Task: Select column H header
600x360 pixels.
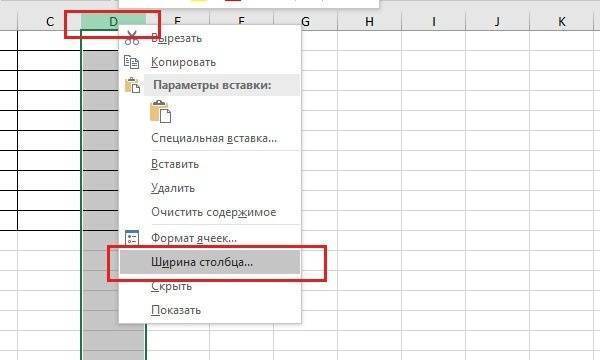Action: point(369,21)
